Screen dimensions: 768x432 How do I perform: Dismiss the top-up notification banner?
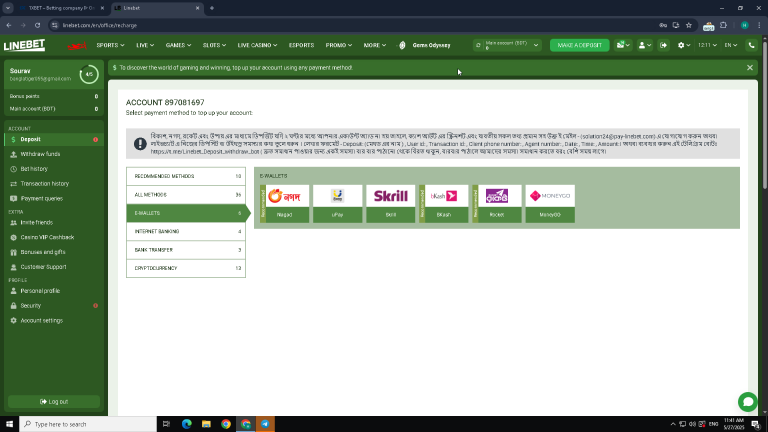click(749, 68)
